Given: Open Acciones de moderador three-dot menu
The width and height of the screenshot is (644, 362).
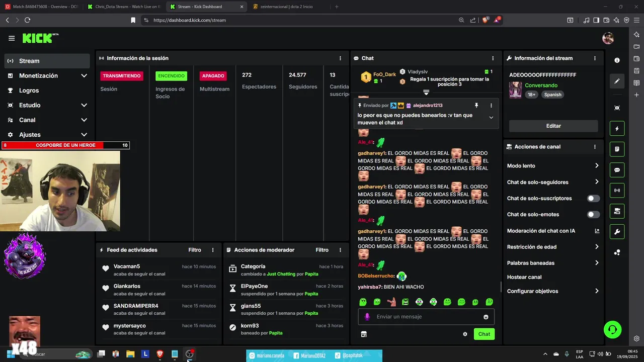Looking at the screenshot, I should [340, 250].
